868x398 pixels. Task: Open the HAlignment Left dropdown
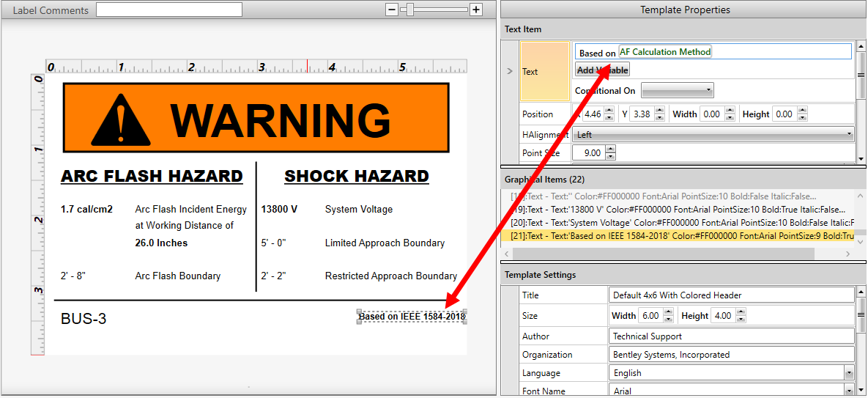(713, 134)
